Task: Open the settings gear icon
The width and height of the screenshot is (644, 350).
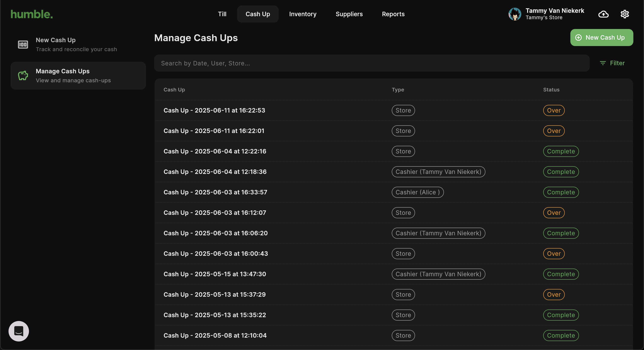Action: [x=624, y=14]
